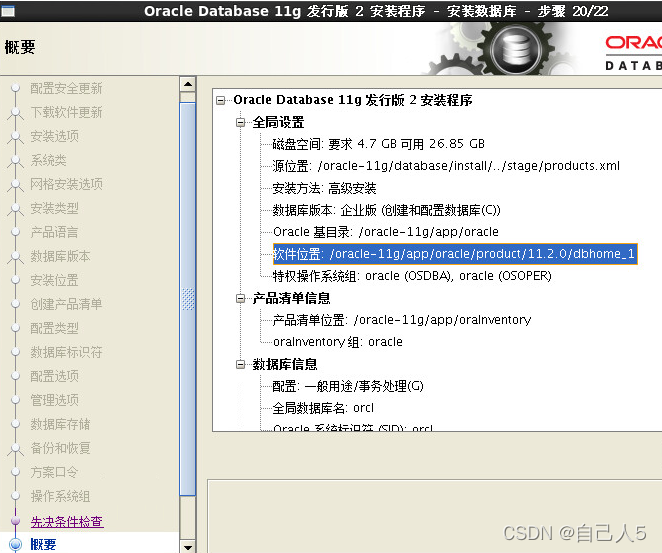Click the 安装选项 step
This screenshot has width=662, height=553.
54,136
